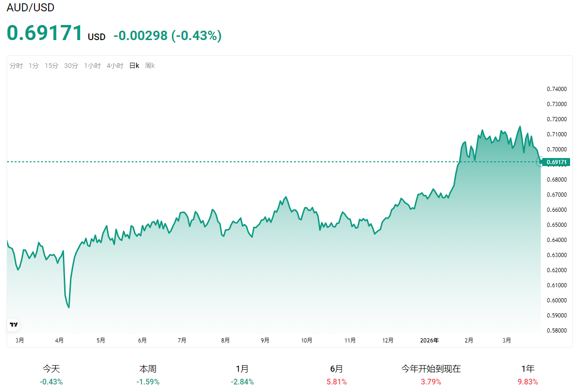Select the 1月 performance range
Screen dimensions: 580x392
pos(242,375)
